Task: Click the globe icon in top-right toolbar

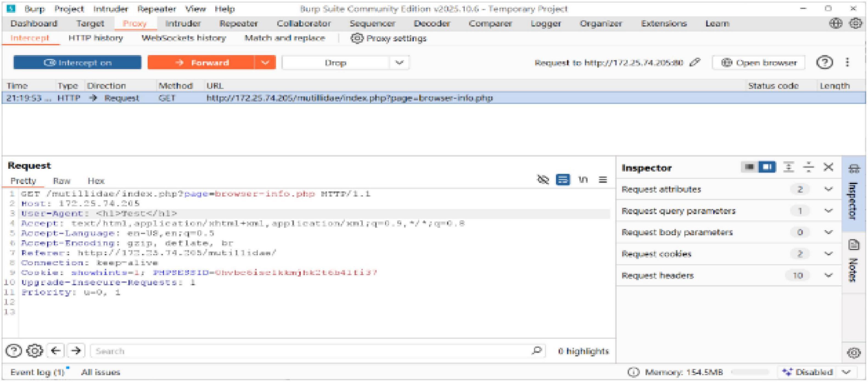Action: pyautogui.click(x=835, y=24)
